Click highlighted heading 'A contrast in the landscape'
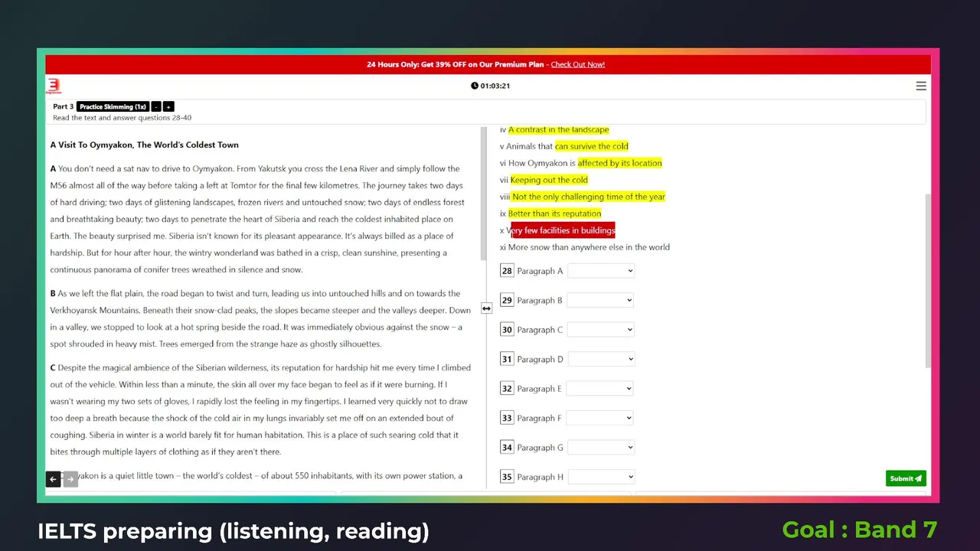This screenshot has width=980, height=551. (559, 129)
